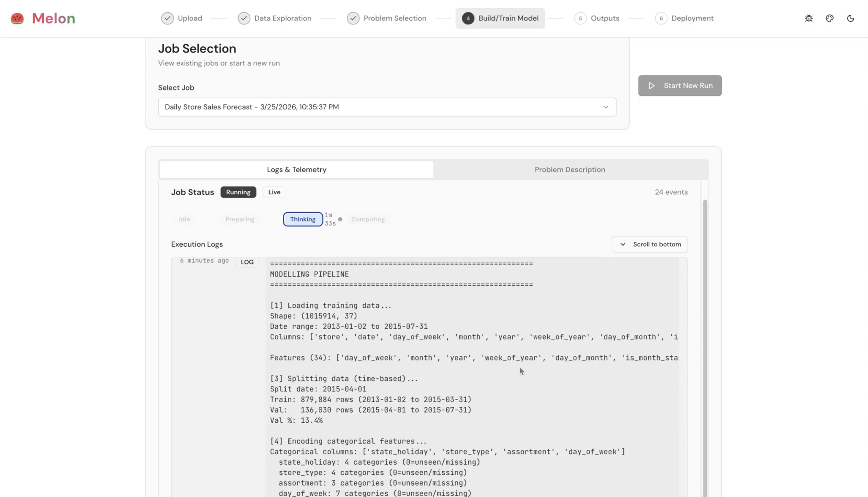Click the Data Exploration checkmark icon
This screenshot has height=497, width=868.
(244, 18)
